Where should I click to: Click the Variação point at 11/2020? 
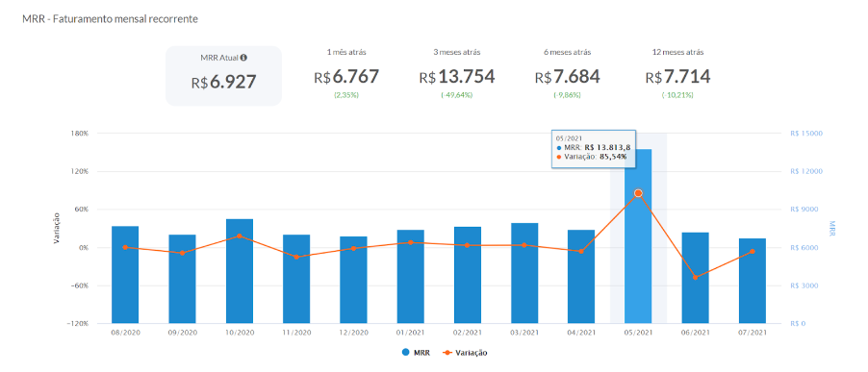click(x=296, y=257)
